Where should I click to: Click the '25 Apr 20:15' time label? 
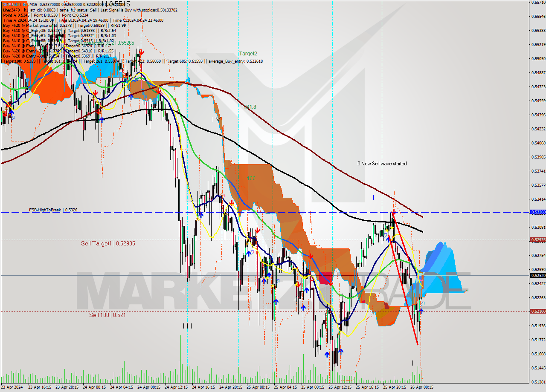395,387
